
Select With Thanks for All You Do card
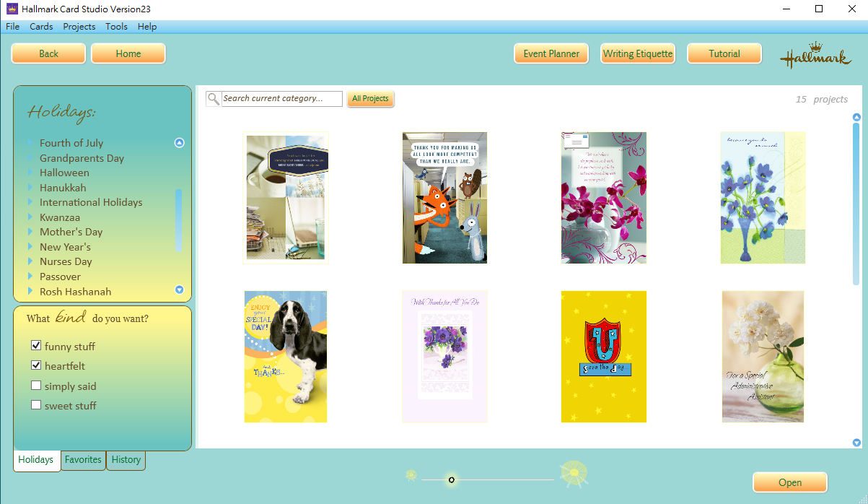pos(444,357)
